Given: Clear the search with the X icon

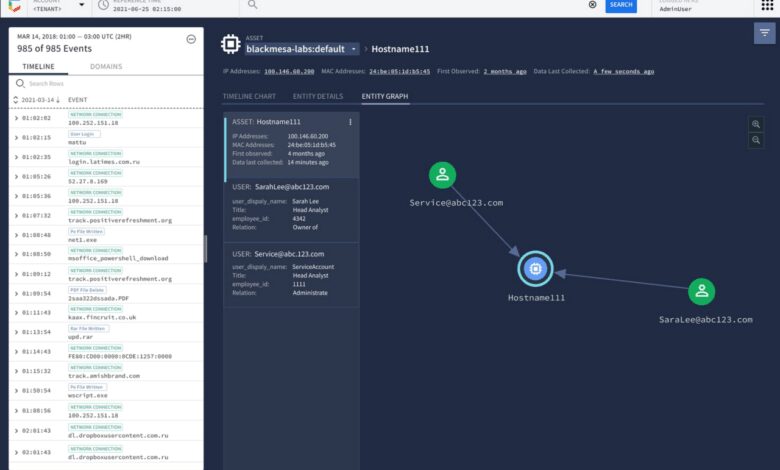Looking at the screenshot, I should point(592,4).
